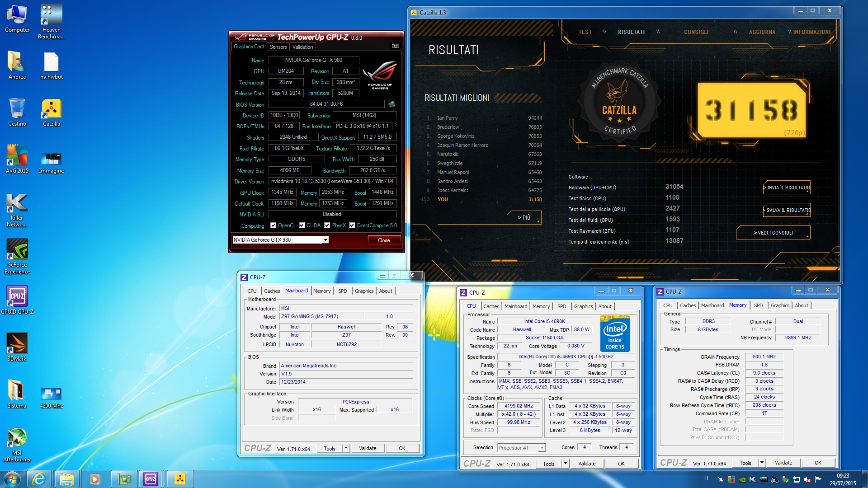Click Validate in Mainboard CPU-Z window
This screenshot has height=488, width=868.
tap(368, 448)
